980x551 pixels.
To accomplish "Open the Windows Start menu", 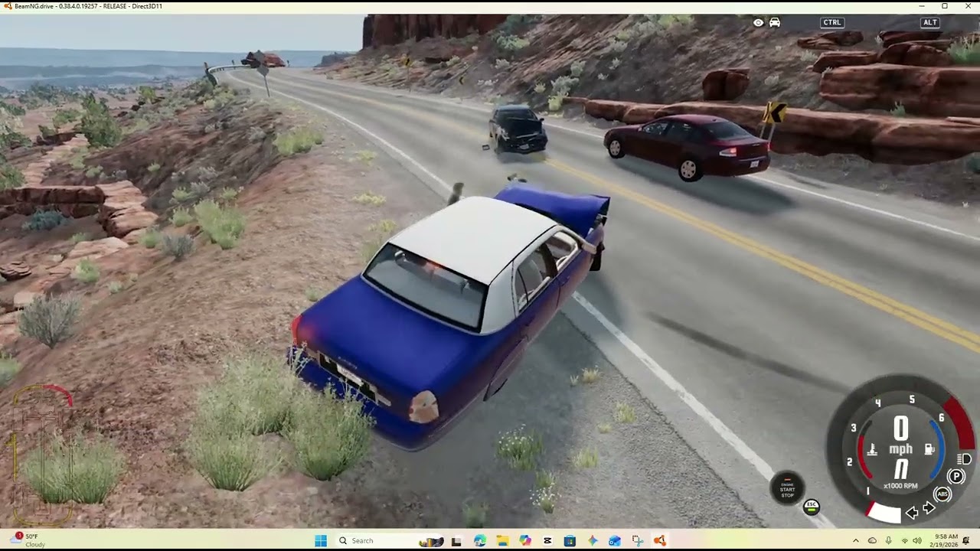I will 321,540.
